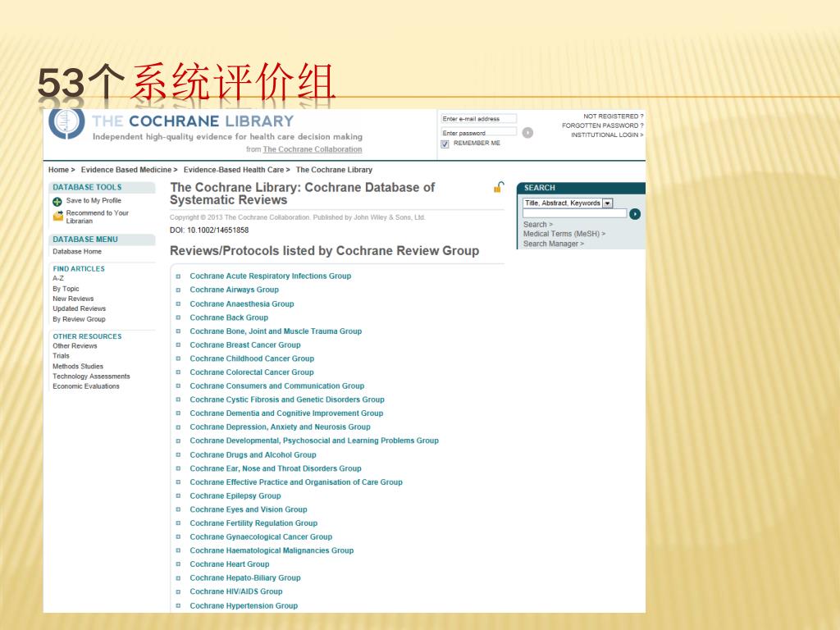Open the Search > link
This screenshot has height=630, width=840.
(x=538, y=225)
